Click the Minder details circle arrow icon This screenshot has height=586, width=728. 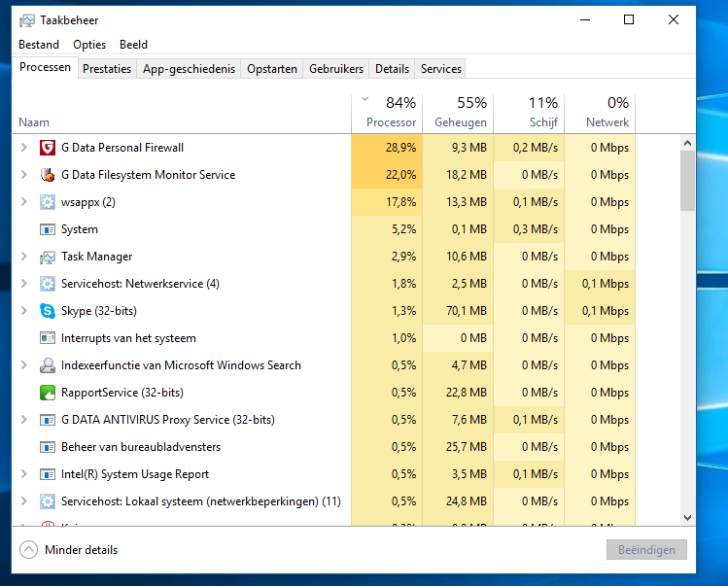click(x=28, y=550)
